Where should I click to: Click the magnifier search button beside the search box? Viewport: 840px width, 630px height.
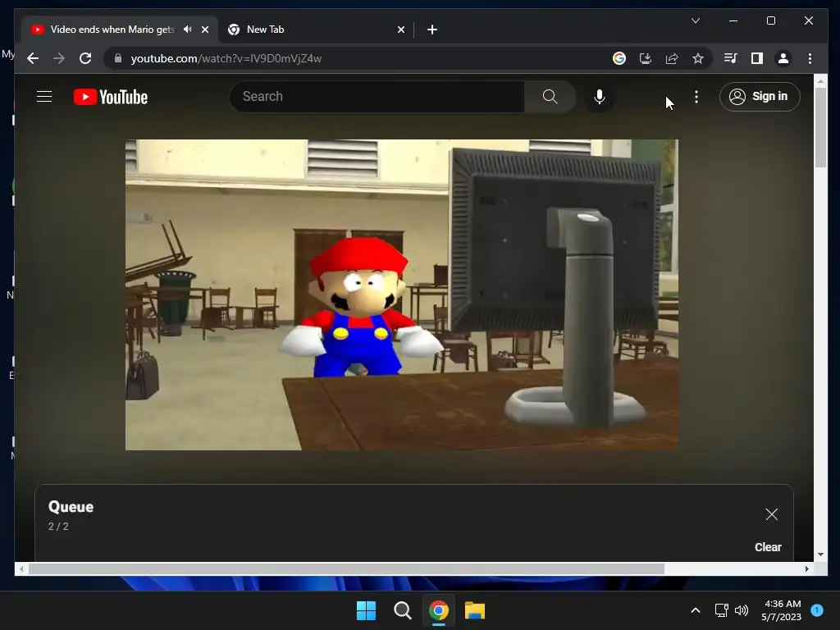click(x=550, y=97)
